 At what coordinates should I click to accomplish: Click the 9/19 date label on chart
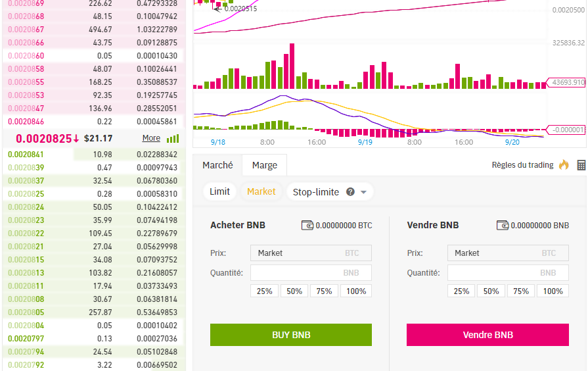click(x=365, y=142)
